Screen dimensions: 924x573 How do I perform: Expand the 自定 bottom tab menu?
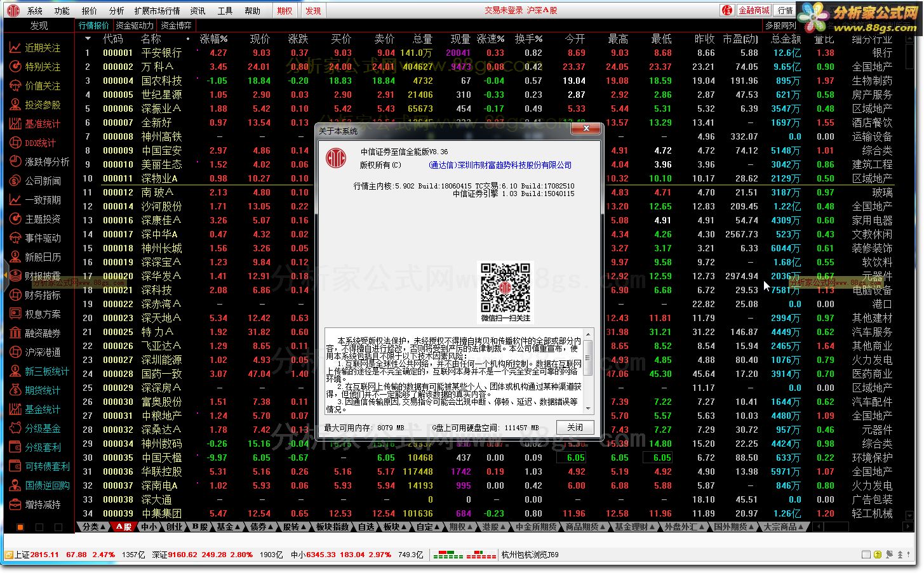(428, 527)
